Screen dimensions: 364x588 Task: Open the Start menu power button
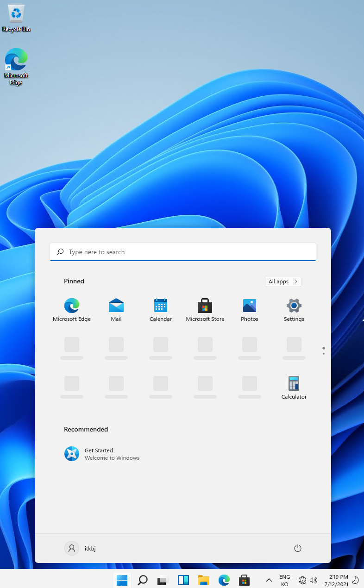pos(298,548)
